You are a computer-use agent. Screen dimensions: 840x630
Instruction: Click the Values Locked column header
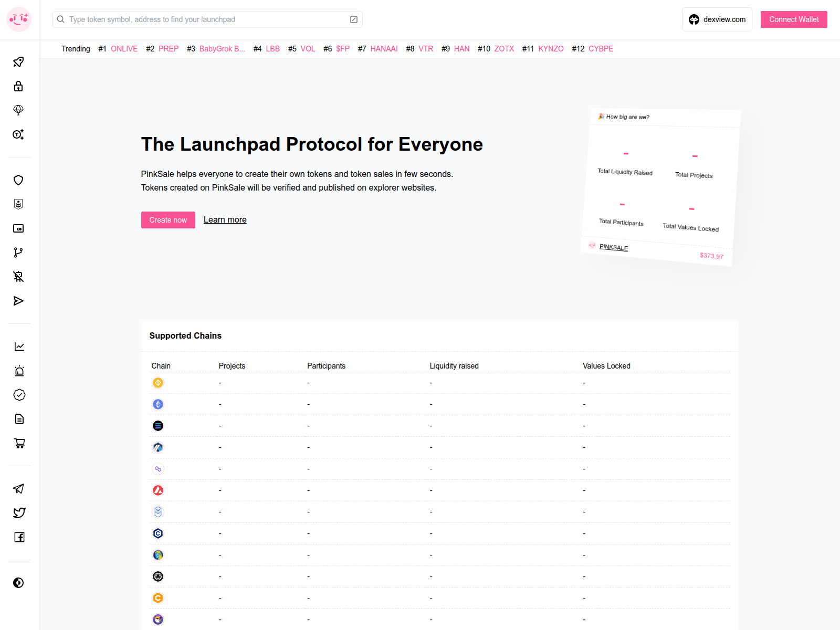pyautogui.click(x=606, y=366)
